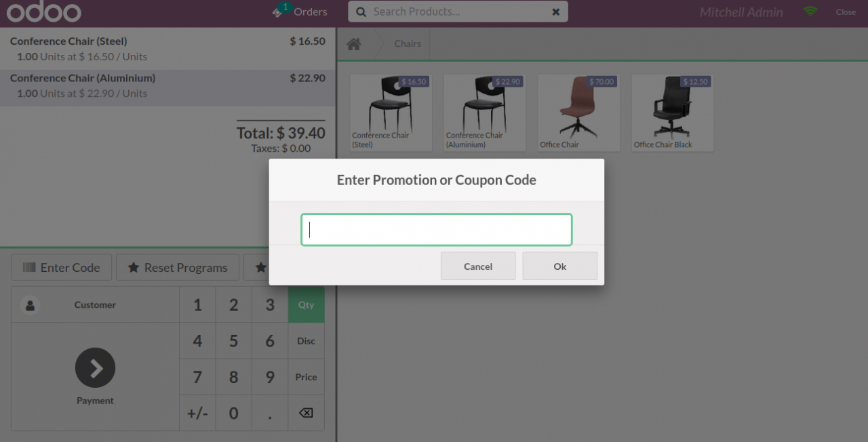Clear the search field with the X icon
868x442 pixels.
[556, 12]
